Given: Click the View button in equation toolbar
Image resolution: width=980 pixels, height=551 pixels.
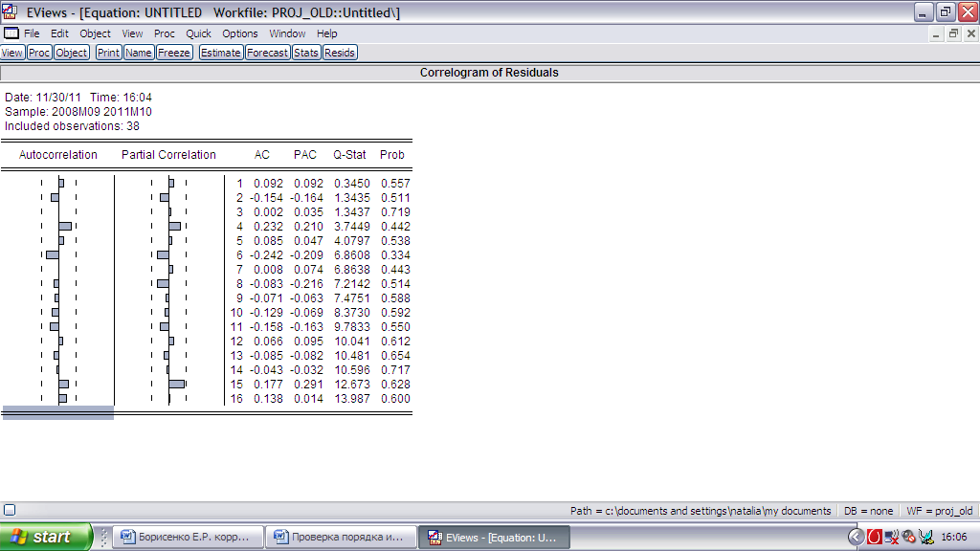Looking at the screenshot, I should (11, 53).
